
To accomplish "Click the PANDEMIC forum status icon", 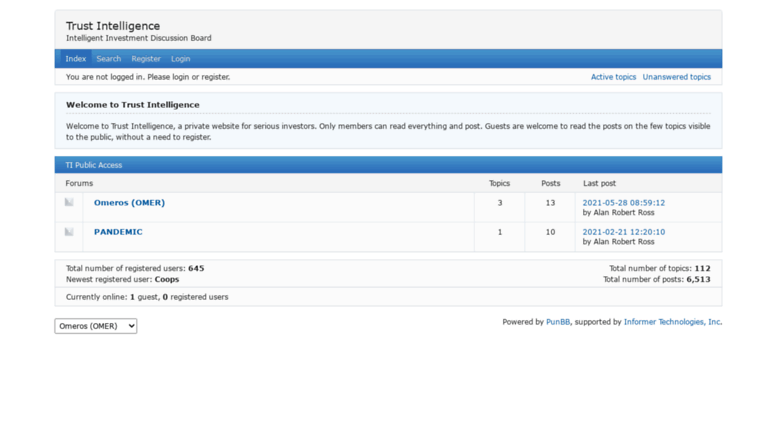I will pyautogui.click(x=69, y=232).
